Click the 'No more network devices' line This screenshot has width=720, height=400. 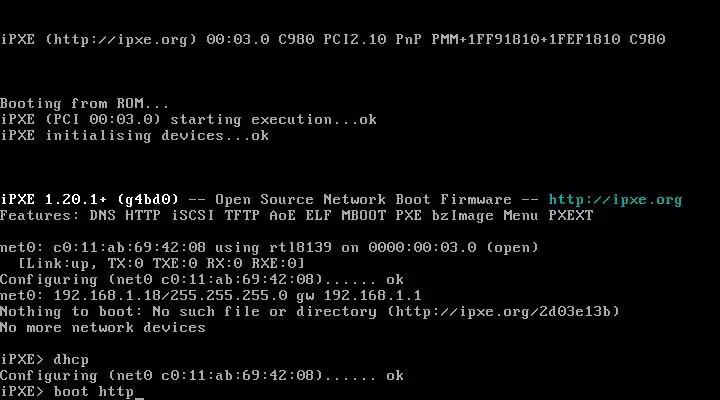102,328
